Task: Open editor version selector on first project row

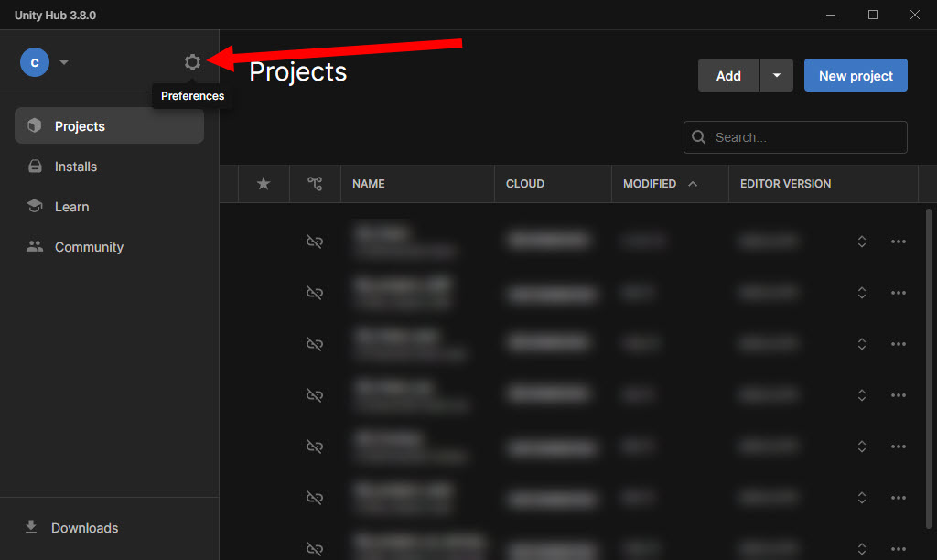Action: tap(862, 242)
